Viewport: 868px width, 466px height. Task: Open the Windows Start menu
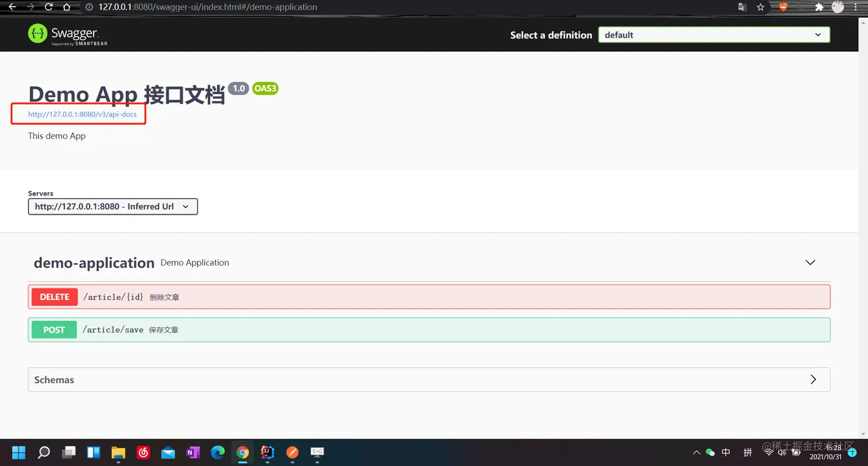(x=19, y=453)
